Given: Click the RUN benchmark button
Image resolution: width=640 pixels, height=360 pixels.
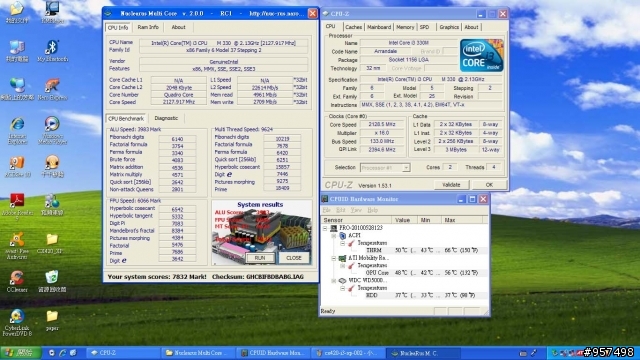Looking at the screenshot, I should (x=260, y=258).
